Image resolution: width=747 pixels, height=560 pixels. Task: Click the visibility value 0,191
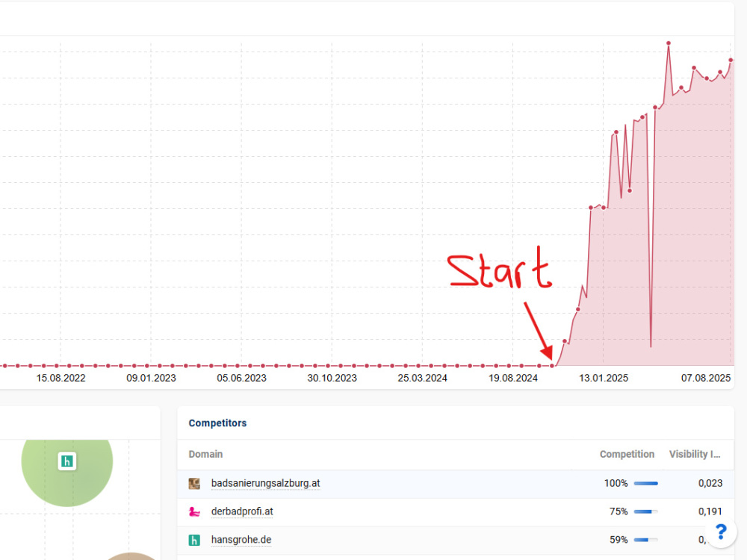[x=710, y=511]
